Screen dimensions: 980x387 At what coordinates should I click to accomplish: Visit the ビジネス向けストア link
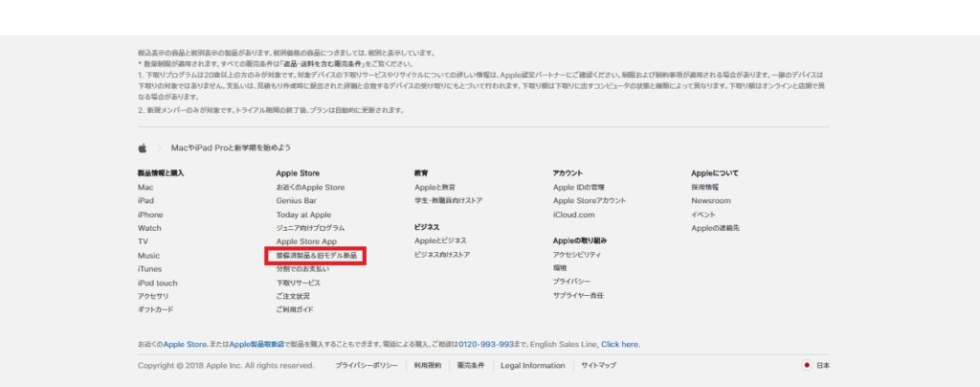[442, 255]
